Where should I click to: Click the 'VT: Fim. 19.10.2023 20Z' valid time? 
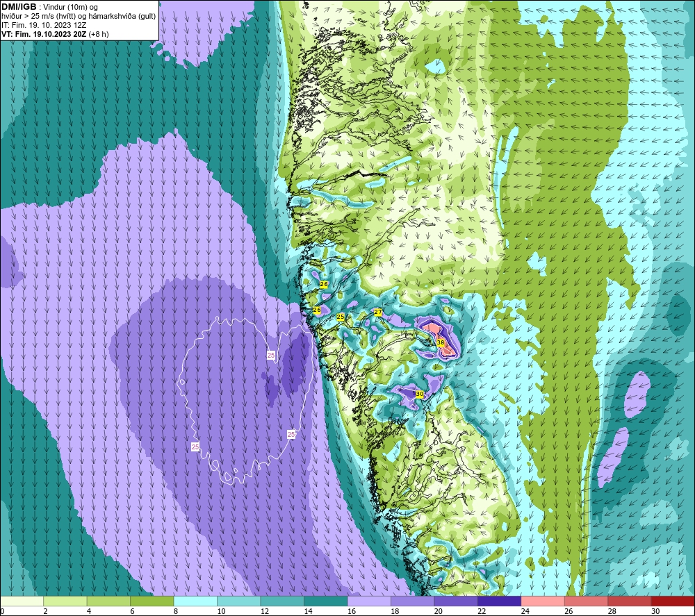pos(44,34)
